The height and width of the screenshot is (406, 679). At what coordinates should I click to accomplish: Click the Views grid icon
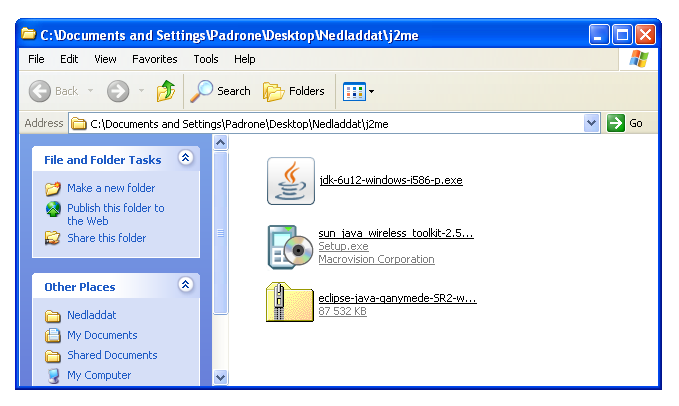(354, 91)
